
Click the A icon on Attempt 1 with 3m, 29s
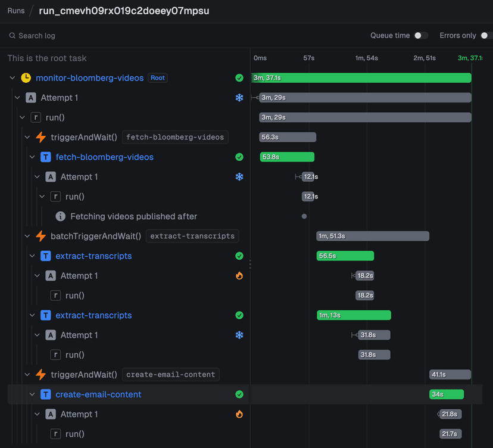coord(31,98)
